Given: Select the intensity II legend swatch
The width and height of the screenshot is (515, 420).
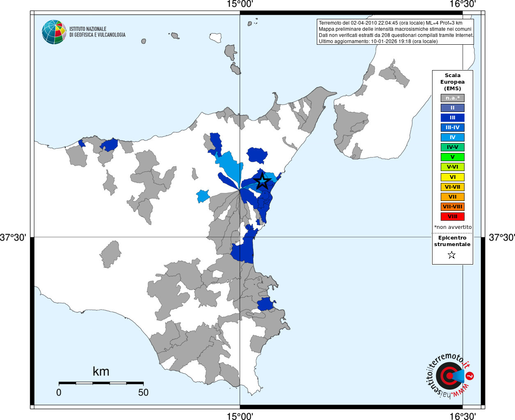Looking at the screenshot, I should coord(453,108).
